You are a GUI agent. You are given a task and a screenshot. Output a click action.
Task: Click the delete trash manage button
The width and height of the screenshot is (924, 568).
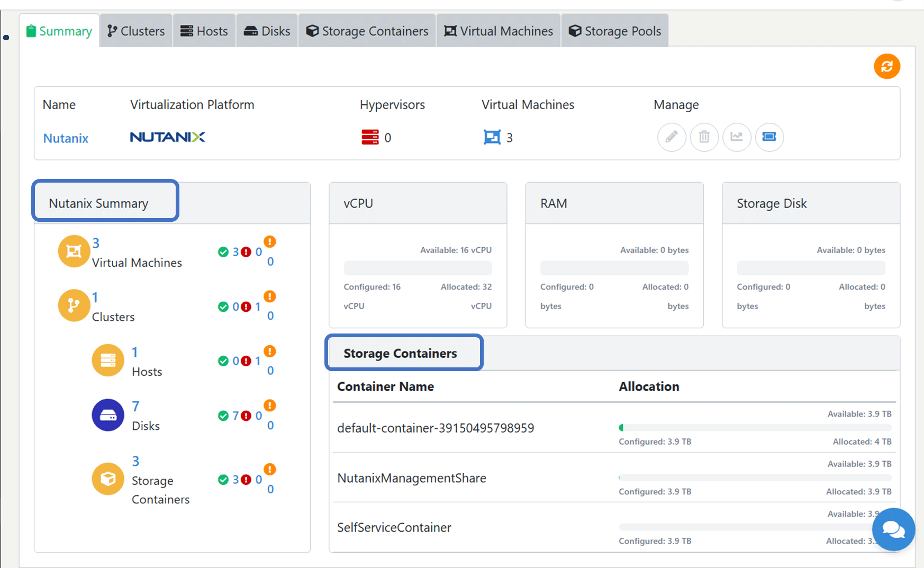coord(704,137)
